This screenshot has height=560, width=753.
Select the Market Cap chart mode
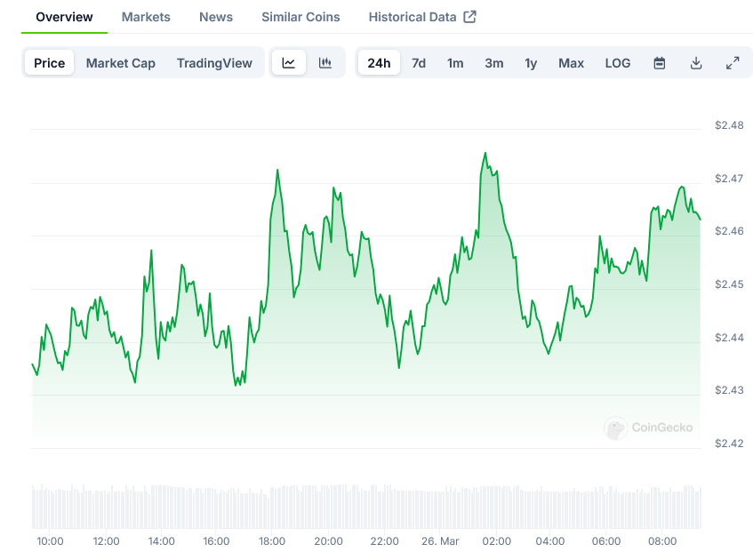click(x=121, y=63)
